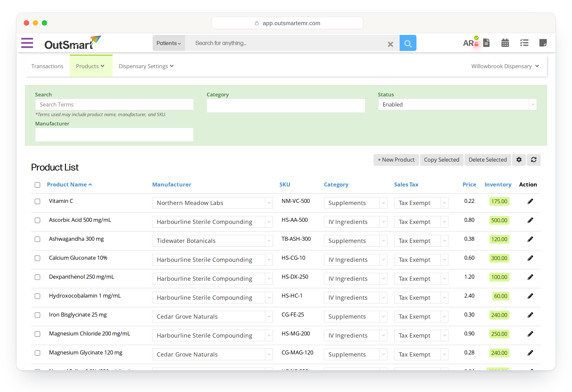Image resolution: width=572 pixels, height=392 pixels.
Task: Toggle the select-all products checkbox
Action: [37, 185]
